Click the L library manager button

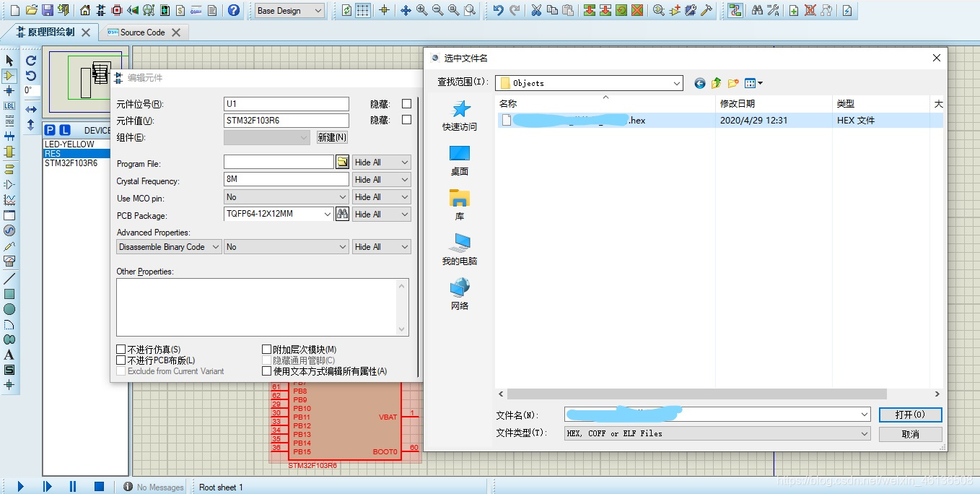(x=64, y=130)
